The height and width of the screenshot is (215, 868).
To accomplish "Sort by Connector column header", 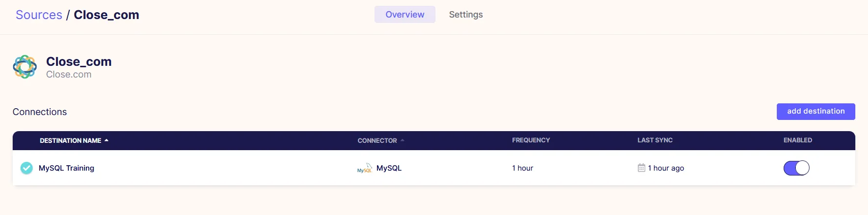I will coord(381,140).
